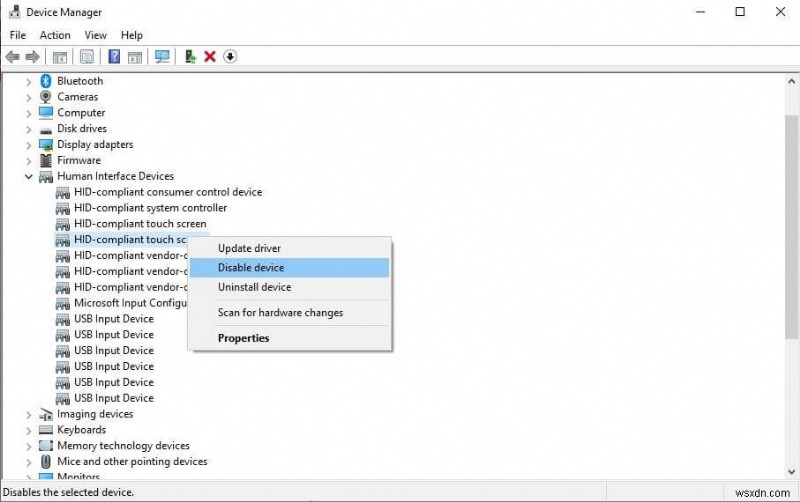Click the Update driver toolbar icon

coord(190,57)
